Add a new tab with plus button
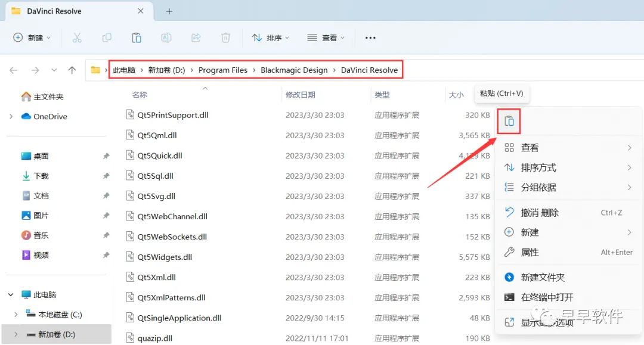 (x=169, y=11)
